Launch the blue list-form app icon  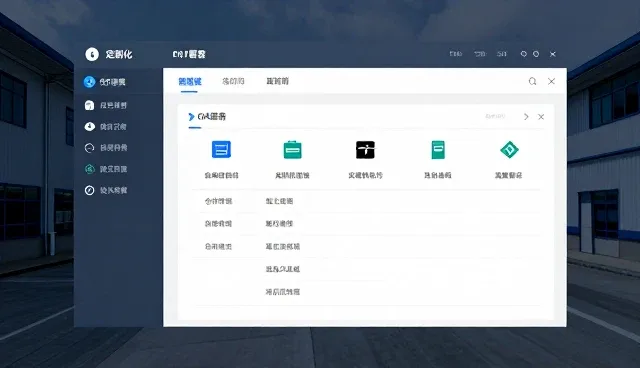coord(222,149)
